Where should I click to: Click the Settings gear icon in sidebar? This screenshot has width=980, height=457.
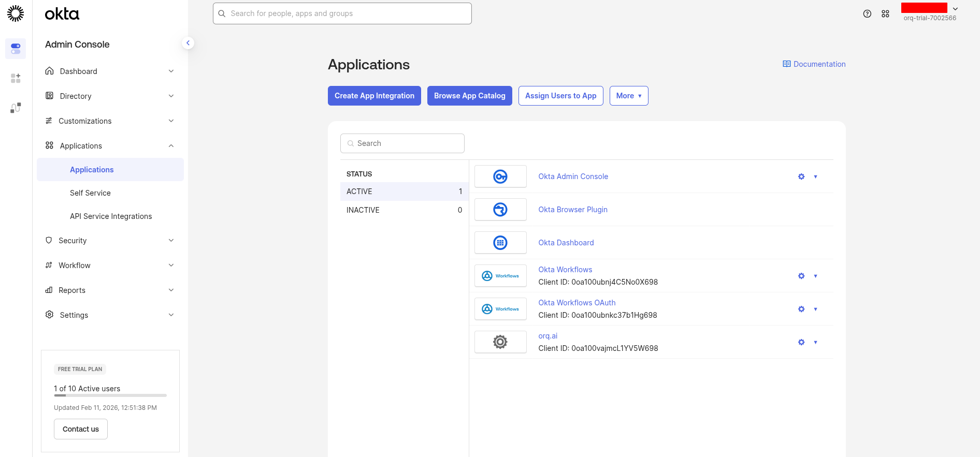[49, 315]
